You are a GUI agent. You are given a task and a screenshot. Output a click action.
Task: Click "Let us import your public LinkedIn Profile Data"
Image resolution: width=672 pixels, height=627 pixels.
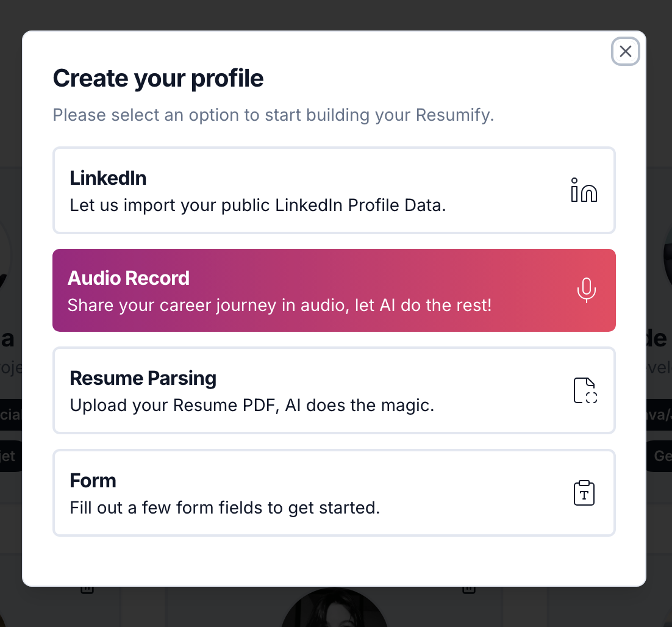[x=258, y=205]
